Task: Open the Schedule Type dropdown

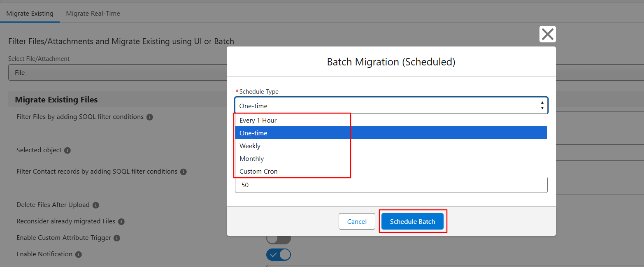Action: 391,106
